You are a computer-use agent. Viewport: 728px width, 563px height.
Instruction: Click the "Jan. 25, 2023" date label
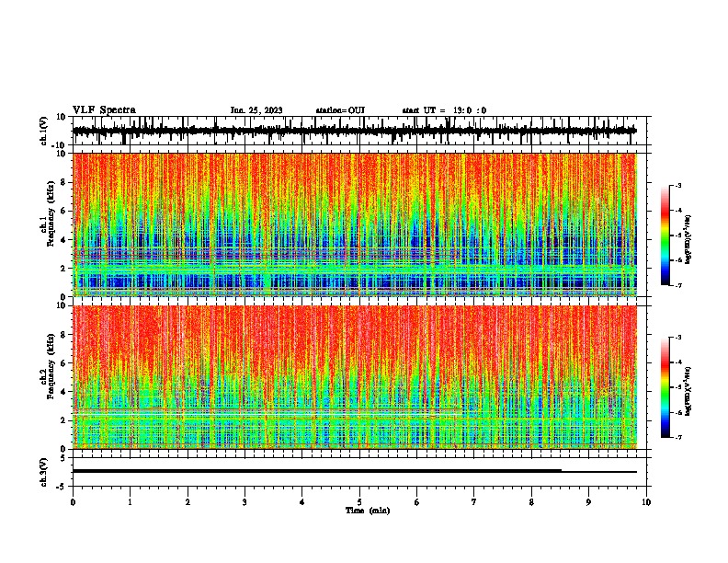pos(256,110)
